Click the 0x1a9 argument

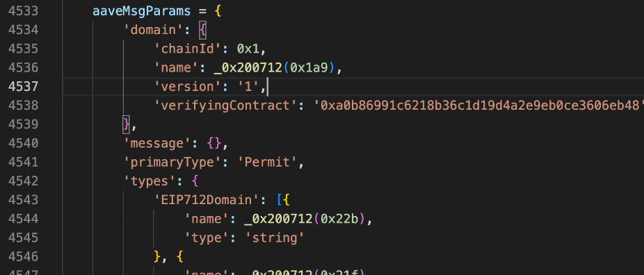[x=309, y=67]
